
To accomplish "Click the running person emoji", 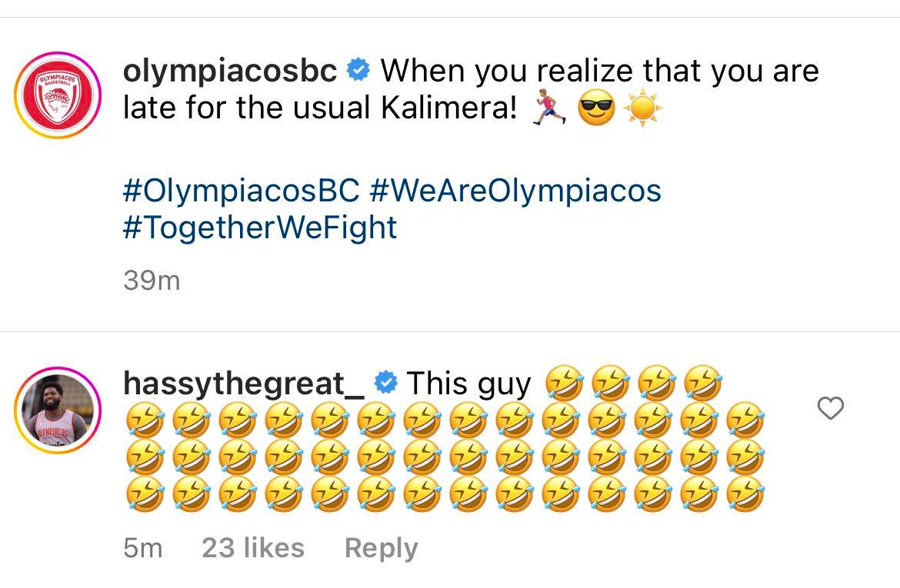I will (x=550, y=110).
